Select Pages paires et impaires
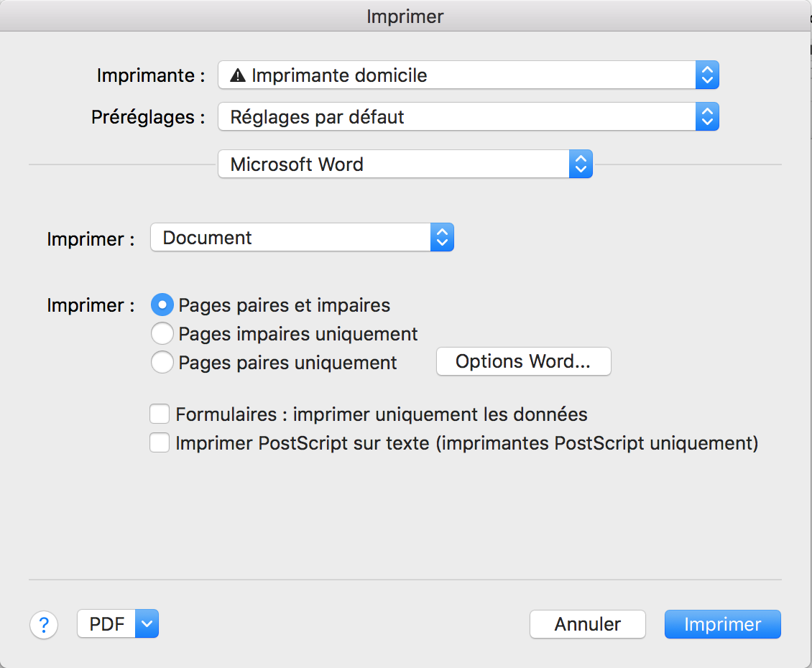This screenshot has height=668, width=812. pyautogui.click(x=162, y=305)
